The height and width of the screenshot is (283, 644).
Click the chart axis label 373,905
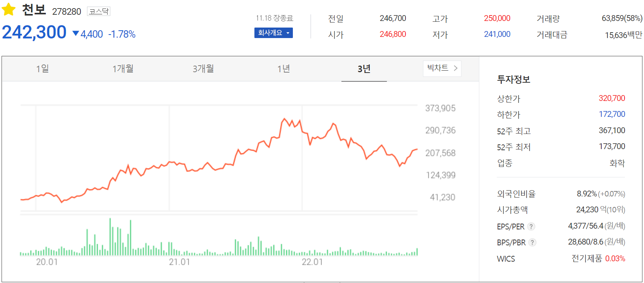pos(440,108)
